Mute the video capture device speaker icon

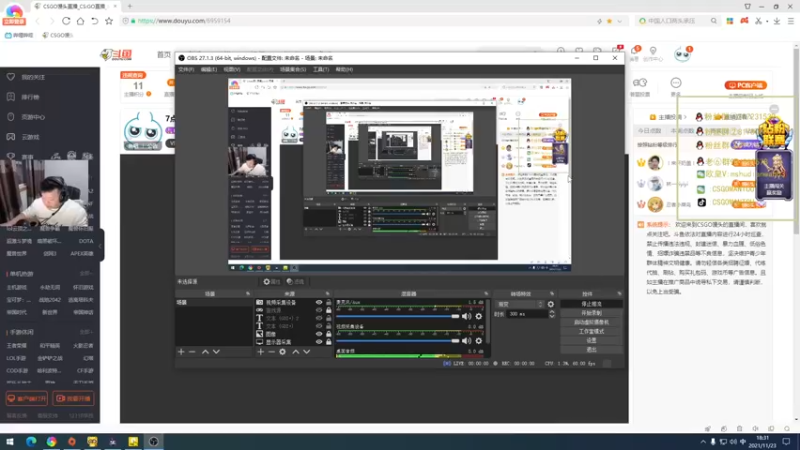click(x=466, y=340)
